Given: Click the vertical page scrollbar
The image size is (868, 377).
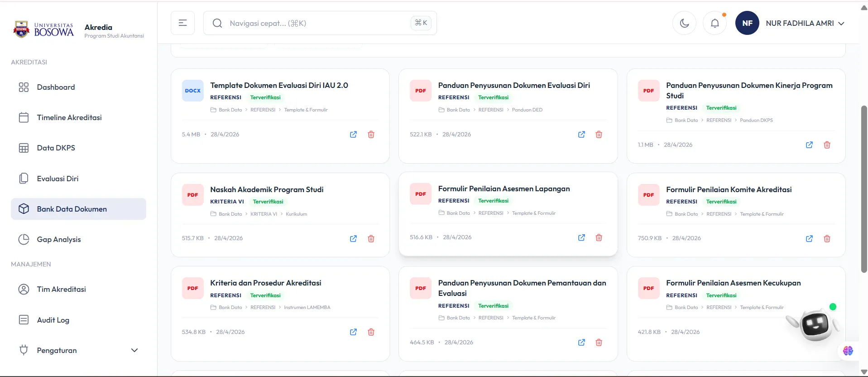Looking at the screenshot, I should tap(863, 189).
